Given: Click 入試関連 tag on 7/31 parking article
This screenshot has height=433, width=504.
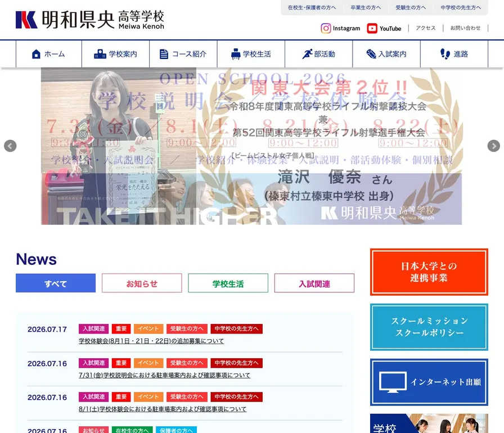Looking at the screenshot, I should (93, 363).
